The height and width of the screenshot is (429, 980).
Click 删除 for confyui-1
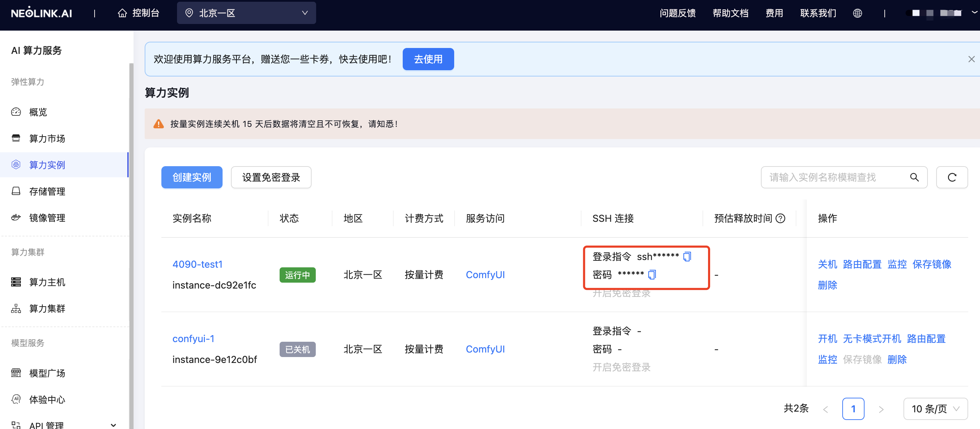[x=897, y=359]
